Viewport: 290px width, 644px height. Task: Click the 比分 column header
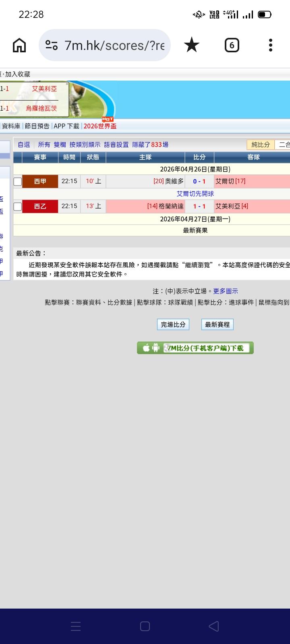point(199,157)
